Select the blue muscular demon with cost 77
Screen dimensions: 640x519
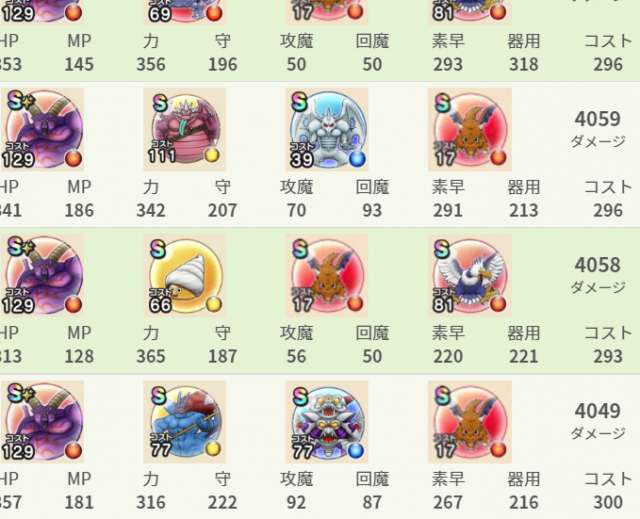tap(184, 422)
